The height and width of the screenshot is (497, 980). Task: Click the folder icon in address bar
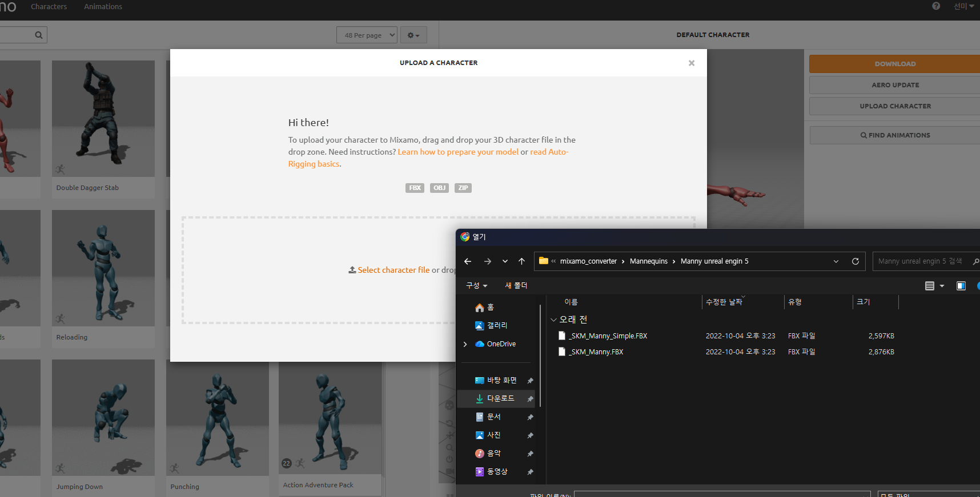[x=543, y=261]
